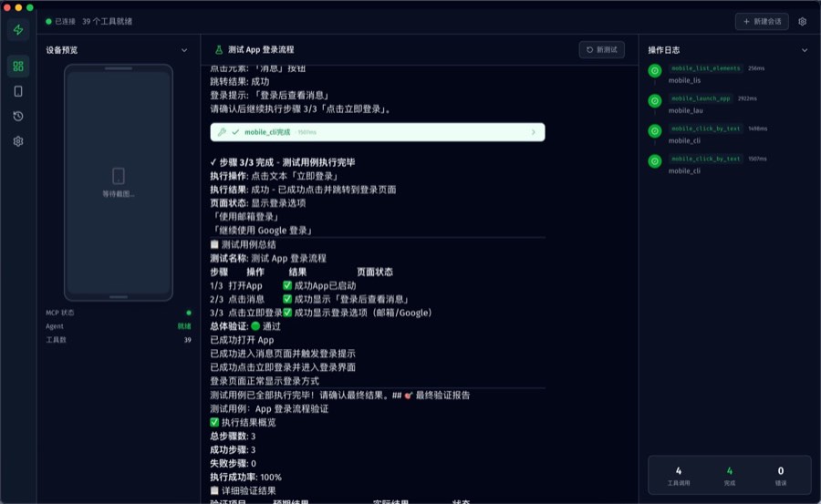Open the mobile_cli完成 result card

(378, 132)
